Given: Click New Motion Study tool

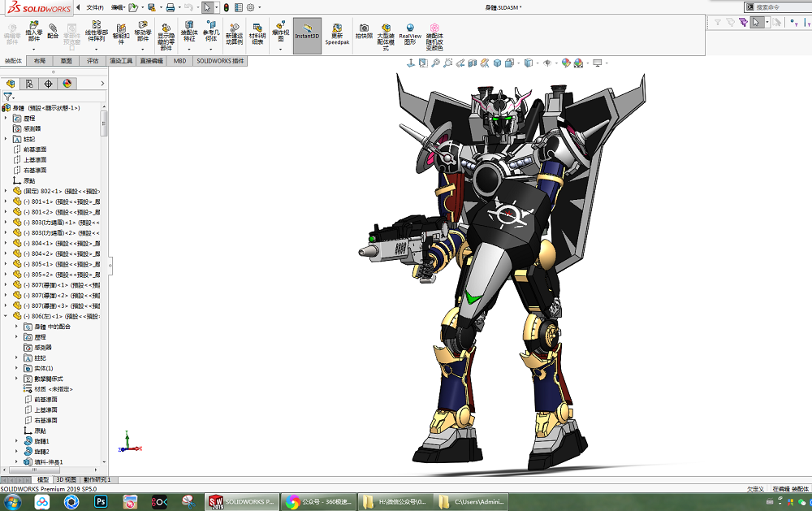Looking at the screenshot, I should point(234,35).
